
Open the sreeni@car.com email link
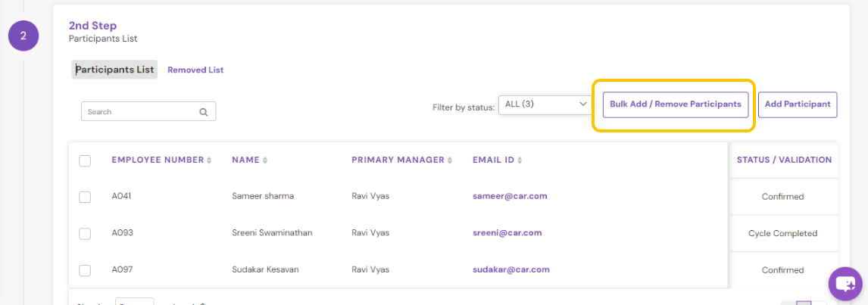click(x=507, y=232)
